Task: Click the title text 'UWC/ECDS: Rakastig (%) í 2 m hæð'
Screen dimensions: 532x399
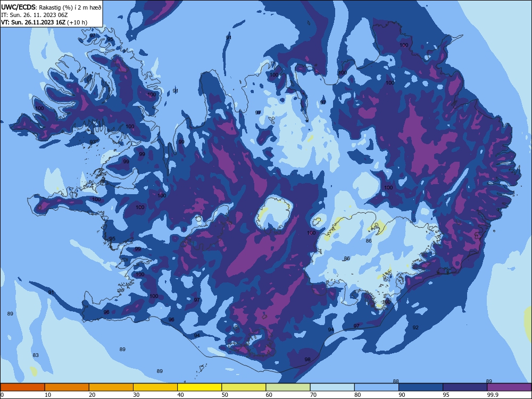Action: [x=51, y=7]
